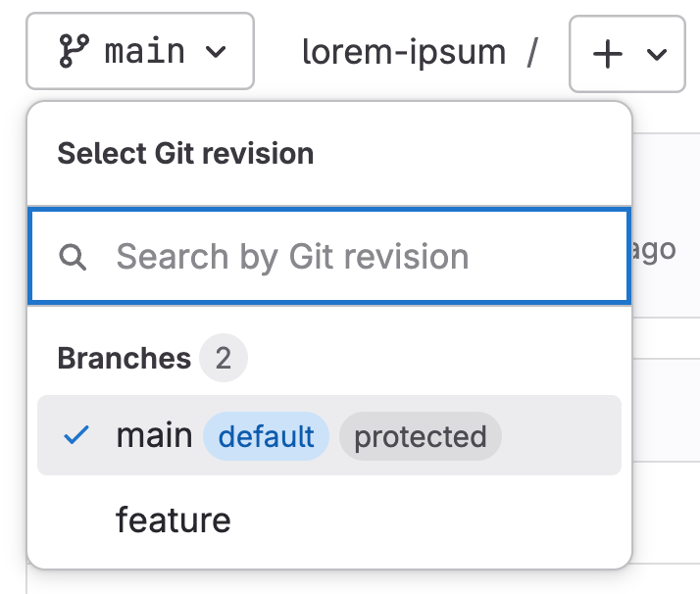Switch to the feature branch
The image size is (700, 594).
(x=174, y=520)
